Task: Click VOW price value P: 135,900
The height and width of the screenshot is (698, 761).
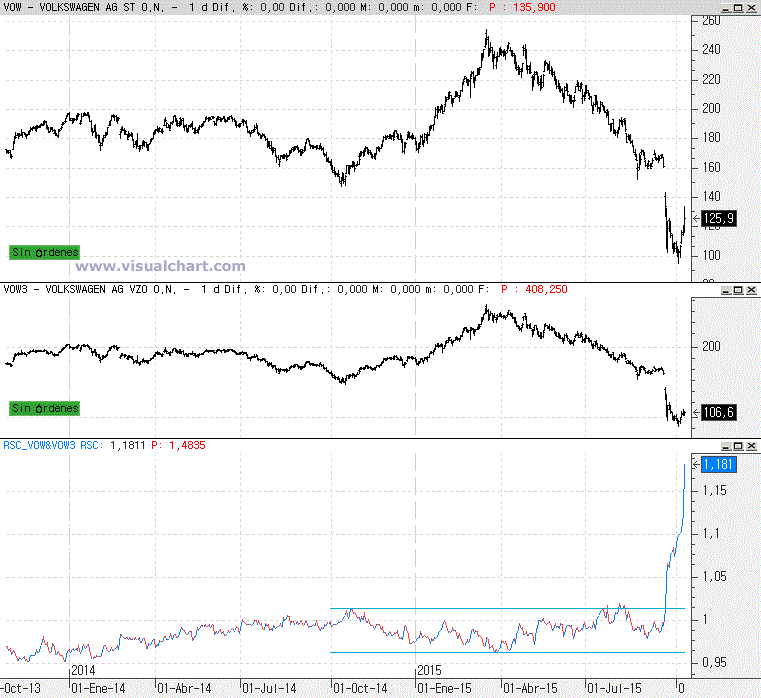Action: tap(522, 7)
